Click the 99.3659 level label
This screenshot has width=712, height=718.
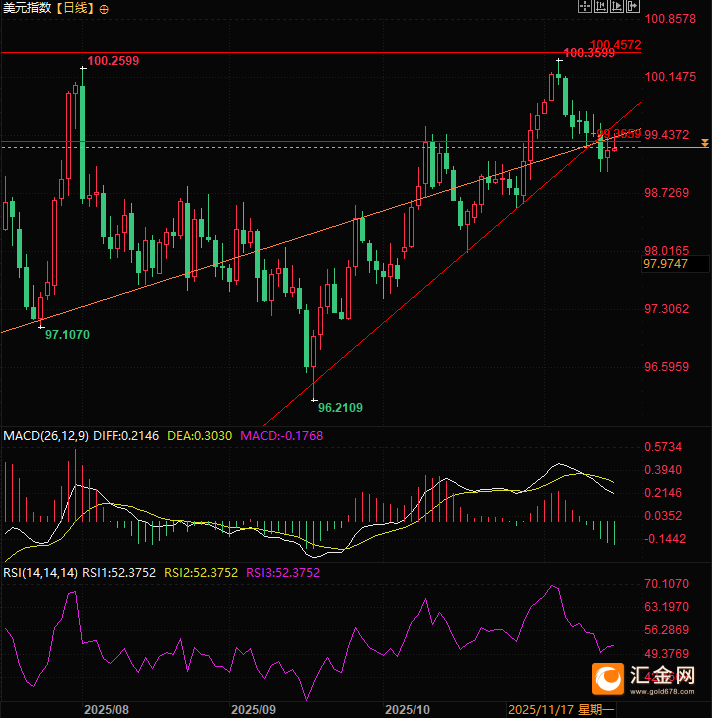point(619,134)
